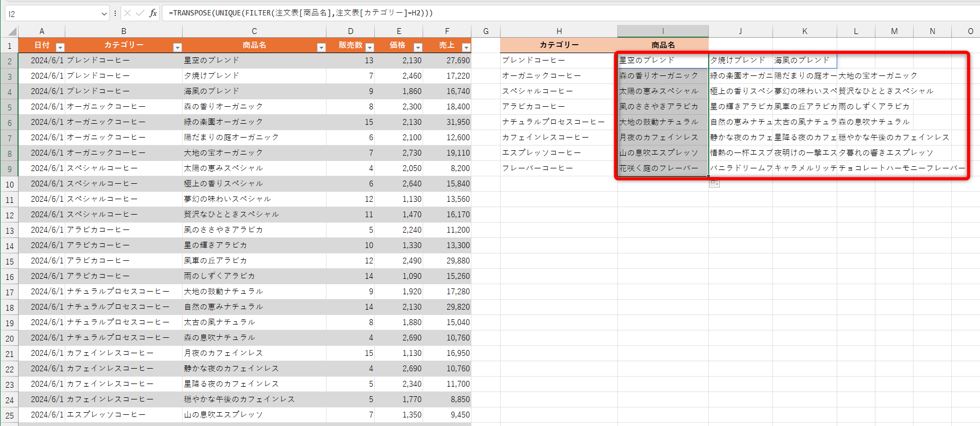Open the 商品名 column filter dropdown in table
The width and height of the screenshot is (980, 426).
[321, 47]
